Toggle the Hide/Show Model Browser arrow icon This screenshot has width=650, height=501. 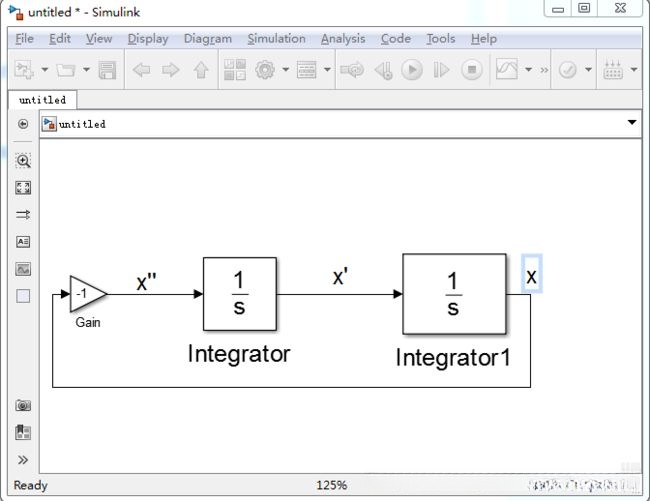tap(23, 124)
